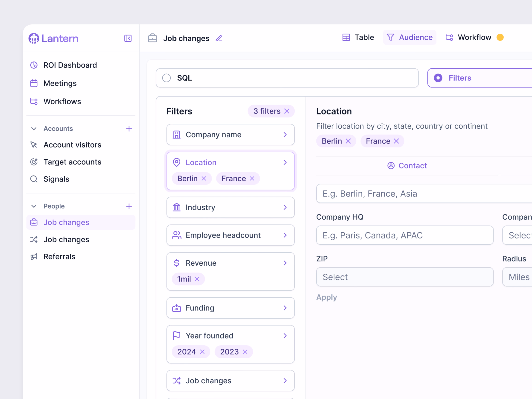Add a new People item plus icon
This screenshot has height=399, width=532.
click(x=129, y=206)
